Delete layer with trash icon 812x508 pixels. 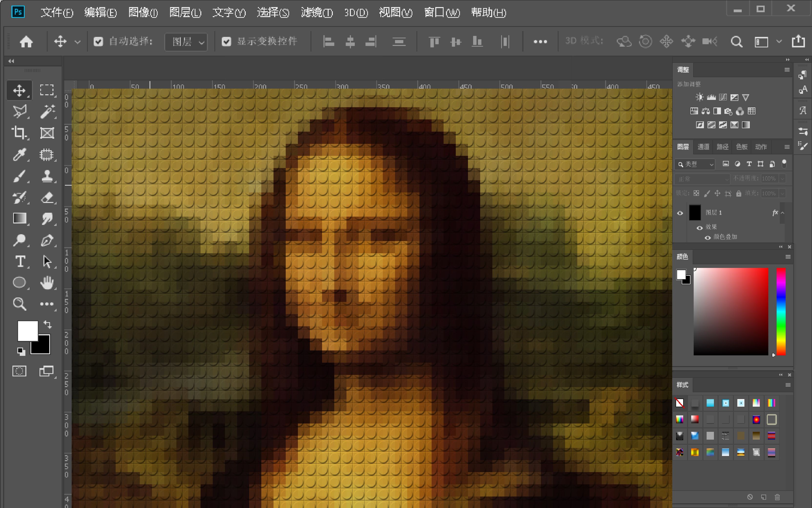(x=777, y=497)
